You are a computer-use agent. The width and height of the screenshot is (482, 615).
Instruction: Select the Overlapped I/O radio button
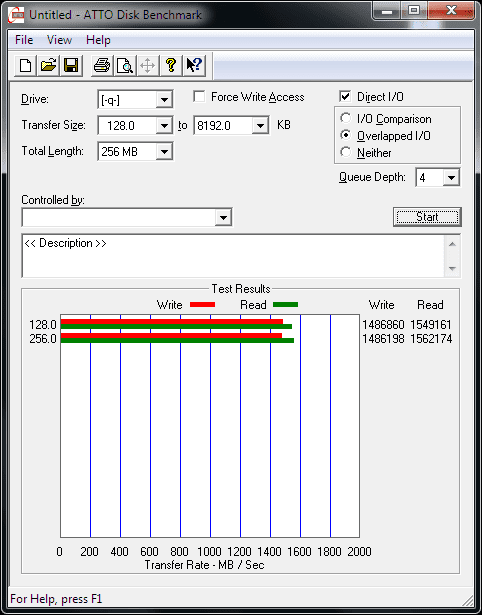pyautogui.click(x=346, y=135)
